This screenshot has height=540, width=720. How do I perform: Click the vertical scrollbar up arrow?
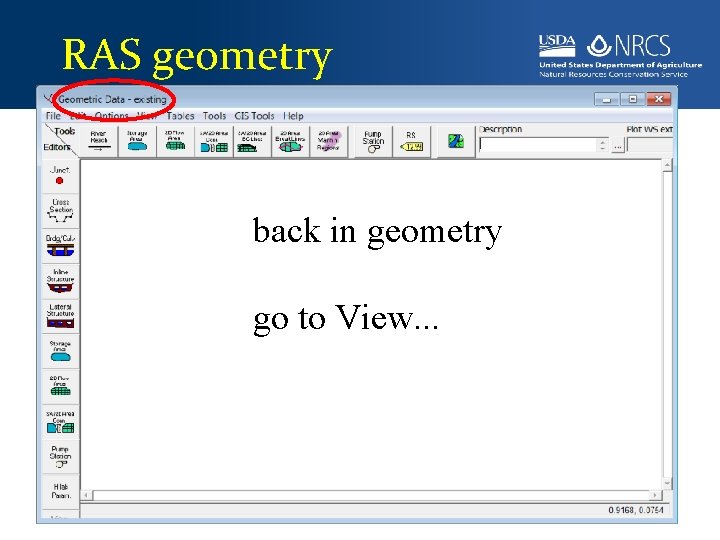[x=668, y=165]
